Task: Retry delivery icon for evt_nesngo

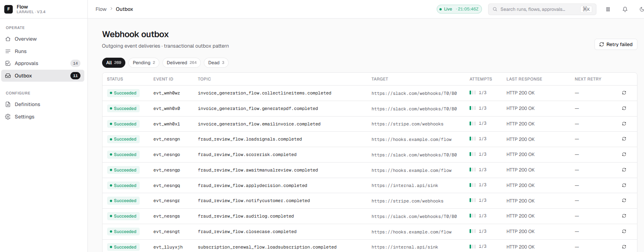Action: (624, 154)
